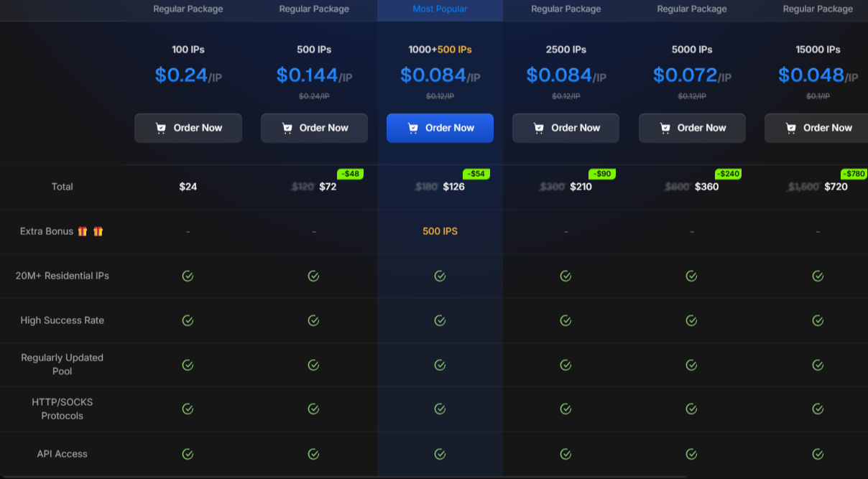The width and height of the screenshot is (868, 479).
Task: Click HTTP/SOCKS Protocols checkmark for 2500 IPs
Action: [565, 409]
